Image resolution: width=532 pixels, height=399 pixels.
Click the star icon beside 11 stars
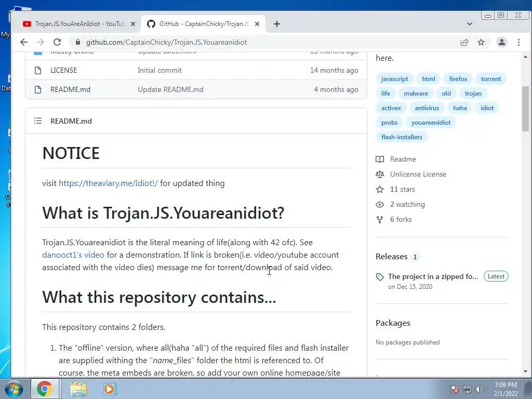(380, 189)
